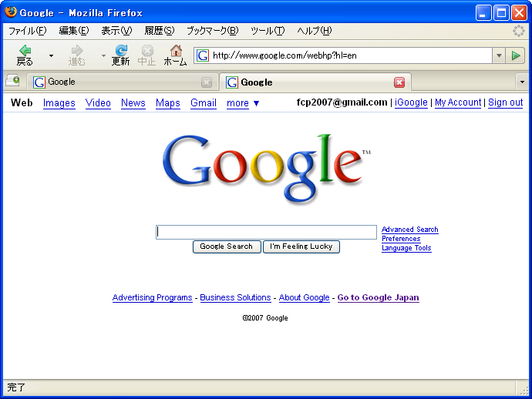Click the I'm Feeling Lucky button
The height and width of the screenshot is (399, 532).
coord(301,246)
